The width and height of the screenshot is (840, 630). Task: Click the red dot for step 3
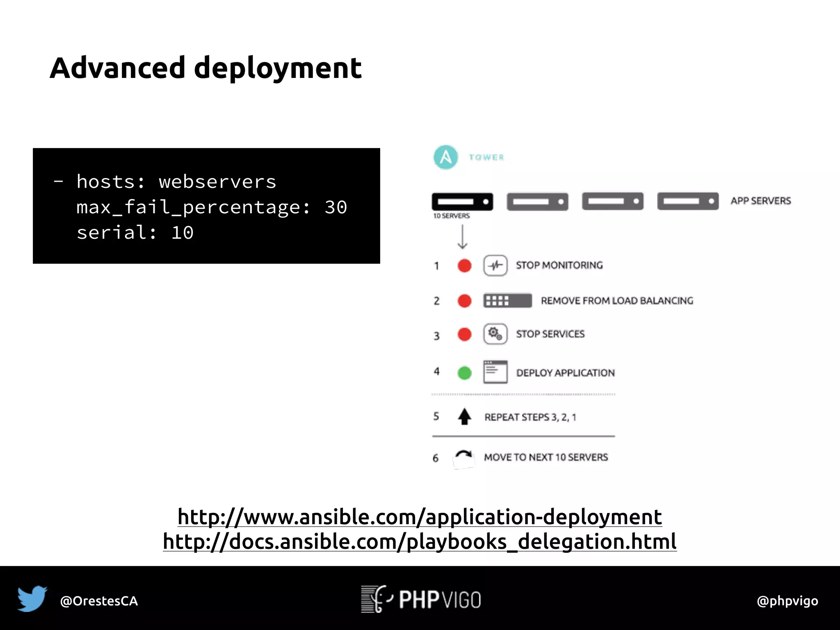[464, 334]
